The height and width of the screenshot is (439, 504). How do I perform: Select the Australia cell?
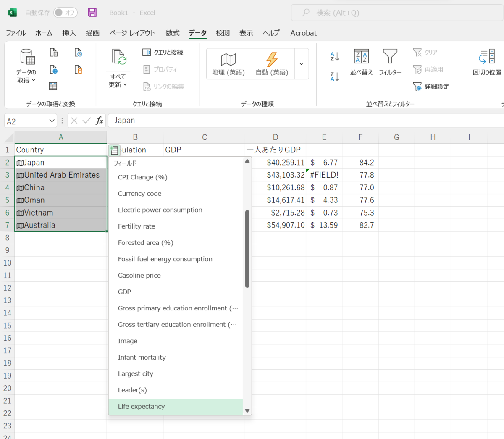click(61, 226)
